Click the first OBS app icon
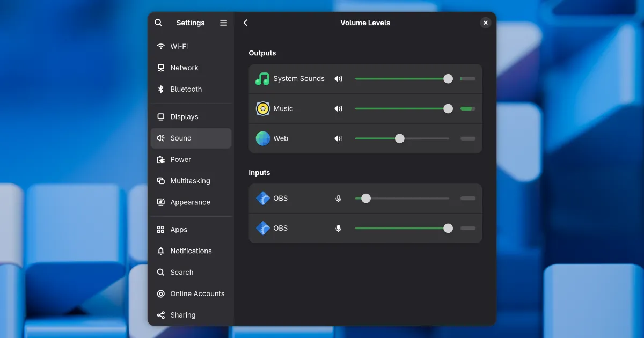644x338 pixels. click(262, 199)
